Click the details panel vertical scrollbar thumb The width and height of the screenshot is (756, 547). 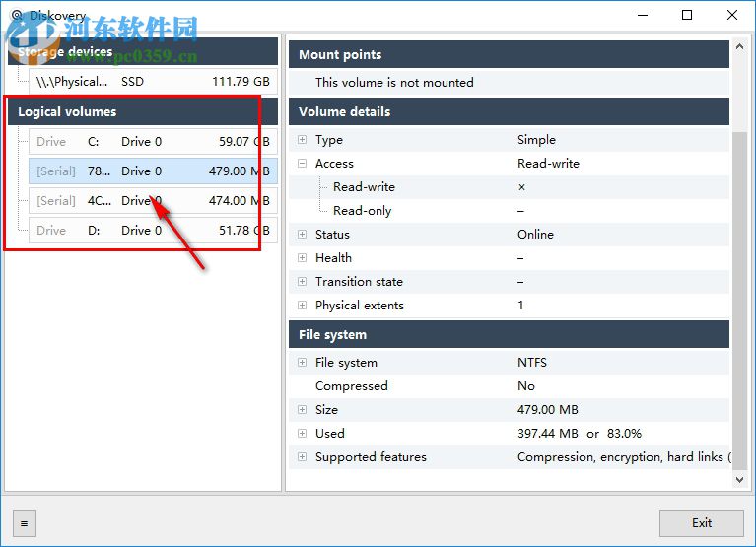point(739,302)
